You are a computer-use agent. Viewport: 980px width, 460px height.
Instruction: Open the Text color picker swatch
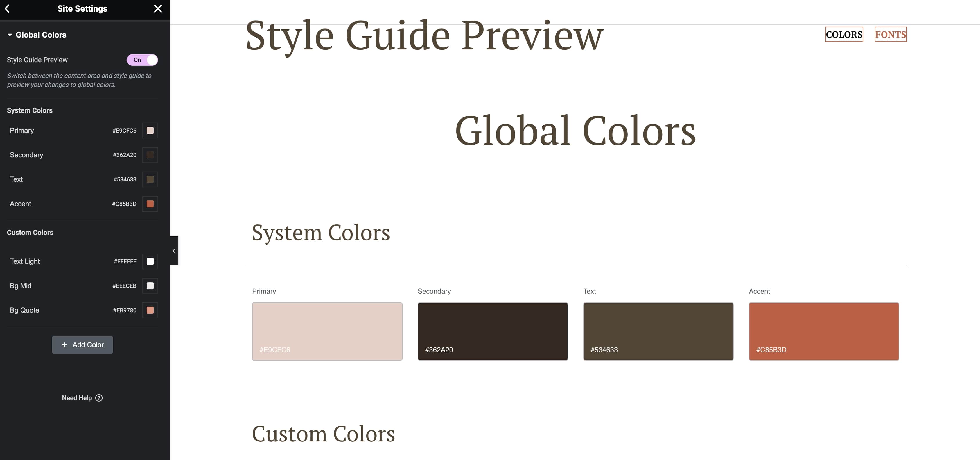click(150, 179)
